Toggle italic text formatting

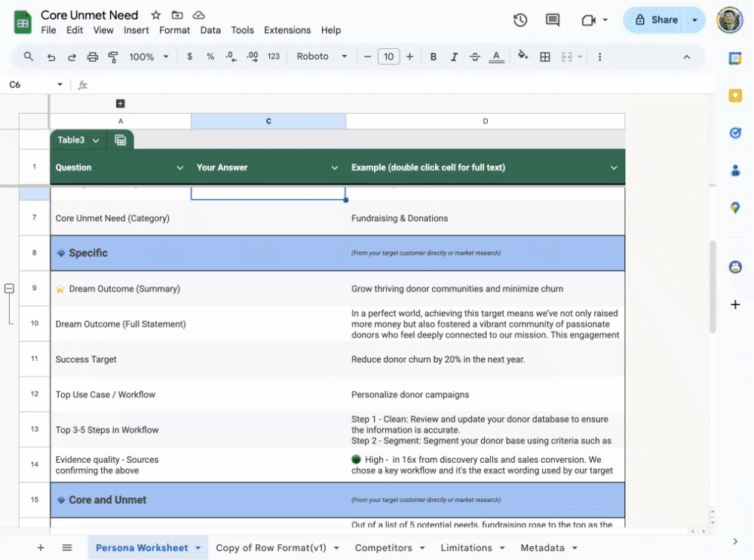click(454, 57)
